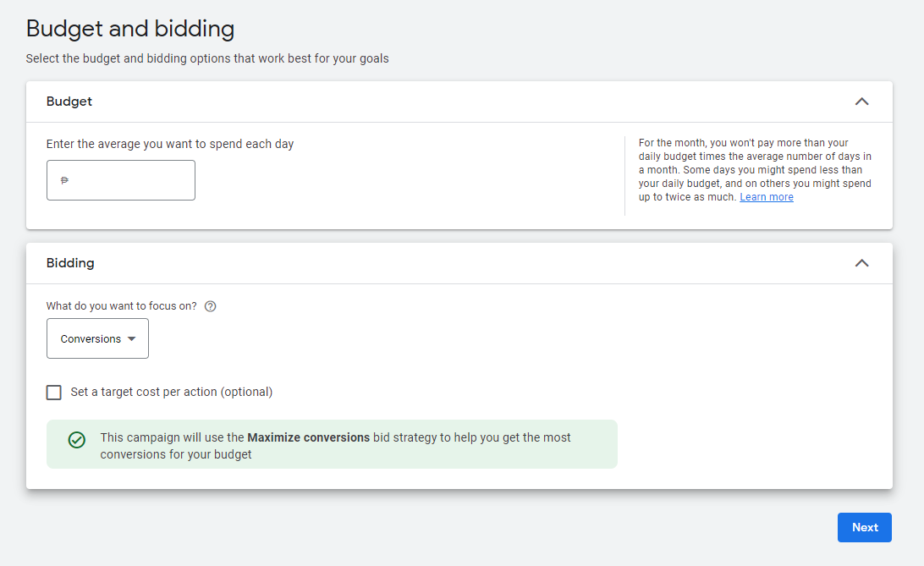Click the help icon beside the focus question

tap(211, 306)
